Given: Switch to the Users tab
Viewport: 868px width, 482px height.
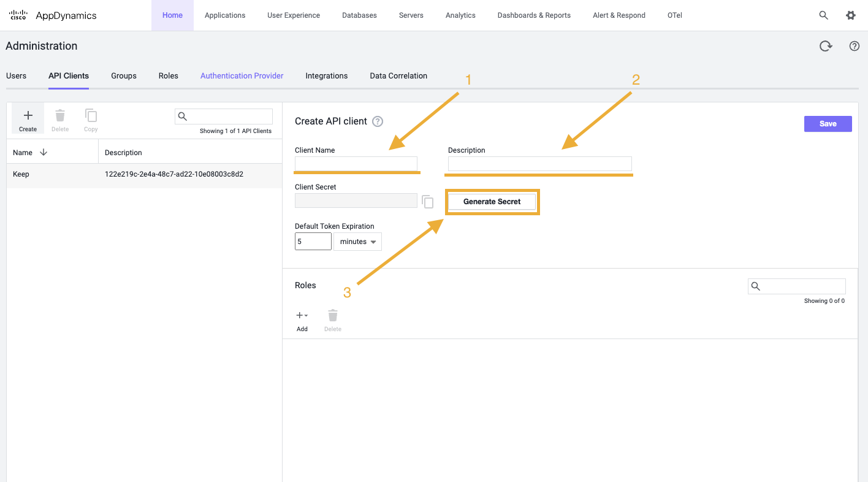Looking at the screenshot, I should click(17, 76).
